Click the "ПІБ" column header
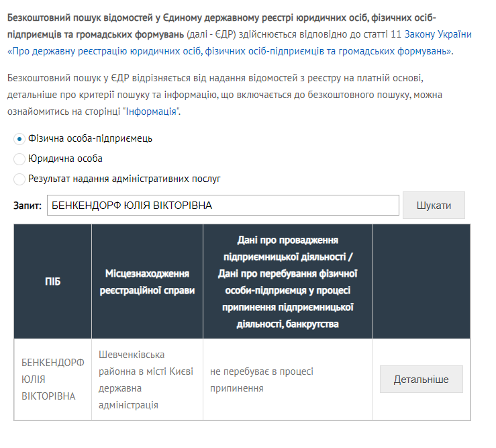The height and width of the screenshot is (448, 496). pos(52,281)
